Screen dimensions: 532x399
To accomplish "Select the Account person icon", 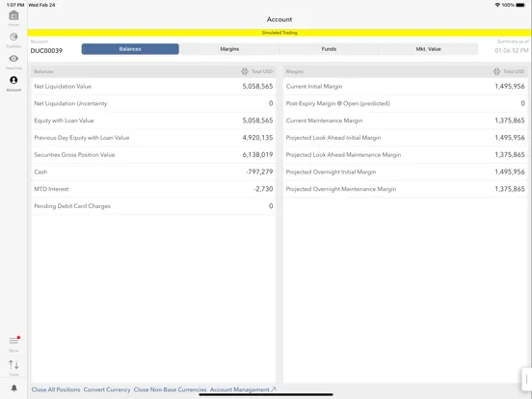I will click(x=13, y=80).
